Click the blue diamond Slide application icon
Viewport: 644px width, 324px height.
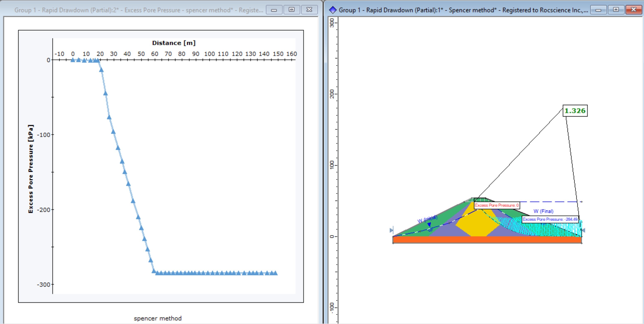tap(333, 10)
